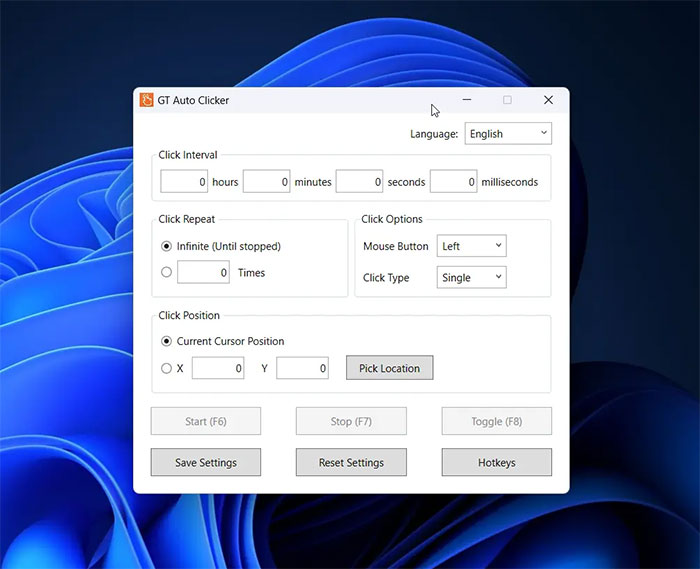Focus the milliseconds interval input field
This screenshot has height=569, width=700.
[x=453, y=182]
